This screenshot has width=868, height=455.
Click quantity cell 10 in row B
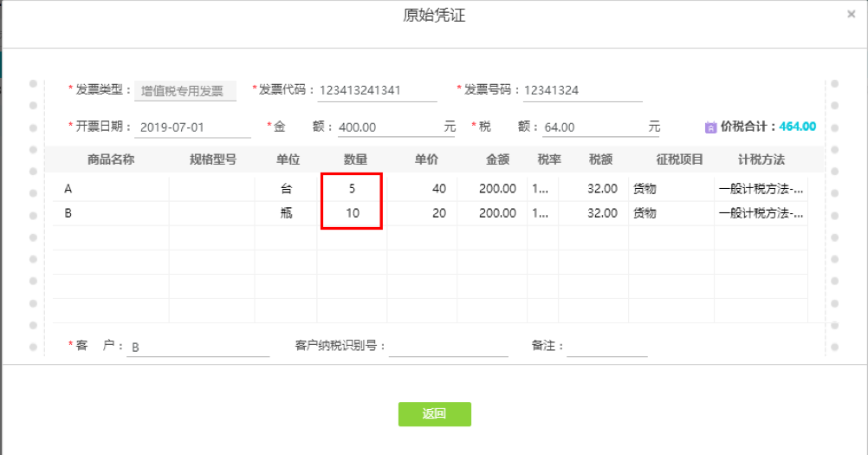coord(352,213)
